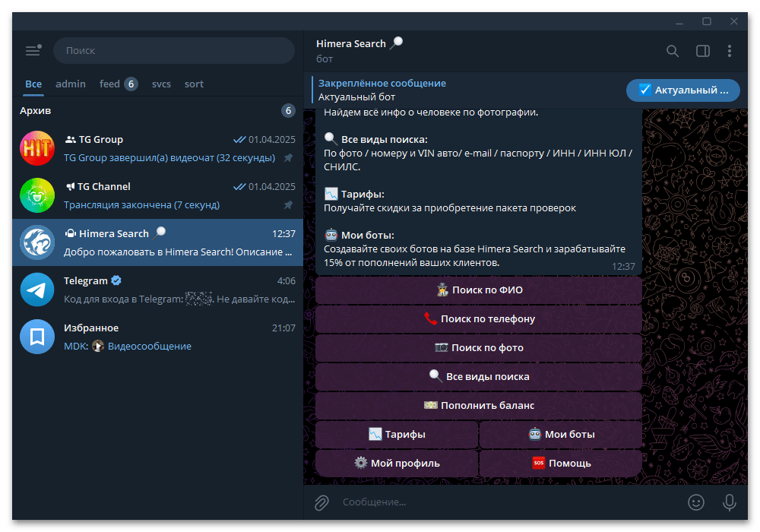Image resolution: width=760 pixels, height=532 pixels.
Task: Open the Избранное saved messages chat
Action: (x=157, y=337)
